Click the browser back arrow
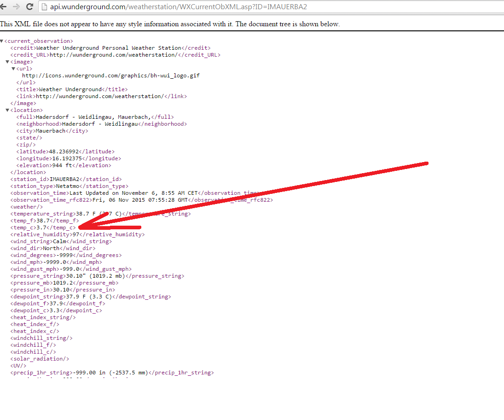504x420 pixels. point(3,6)
